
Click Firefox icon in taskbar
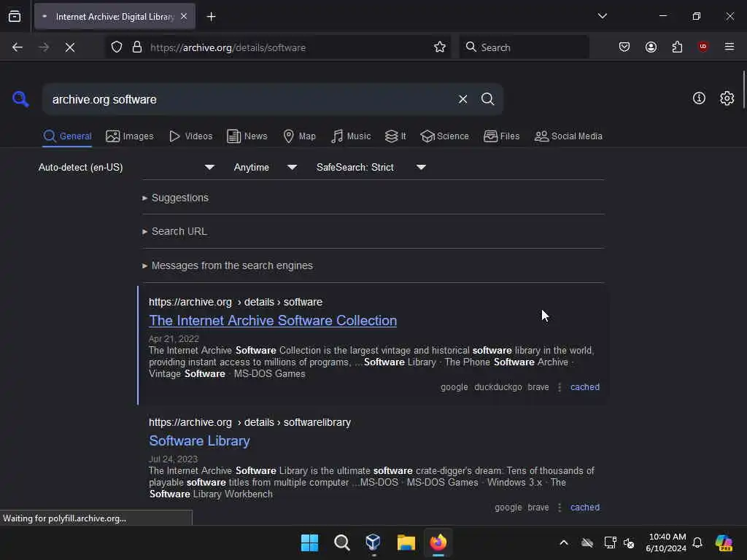tap(438, 542)
